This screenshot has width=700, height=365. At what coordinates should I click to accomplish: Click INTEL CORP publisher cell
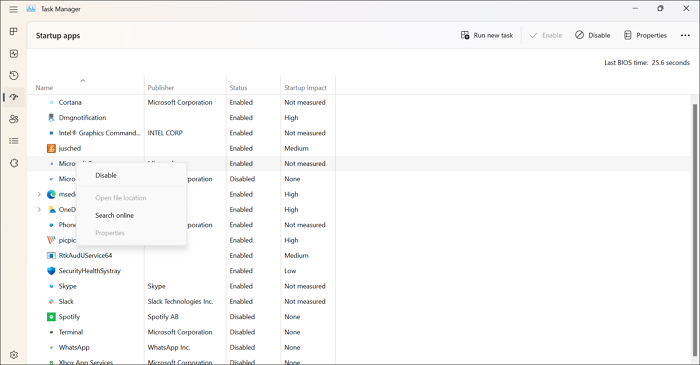point(165,133)
